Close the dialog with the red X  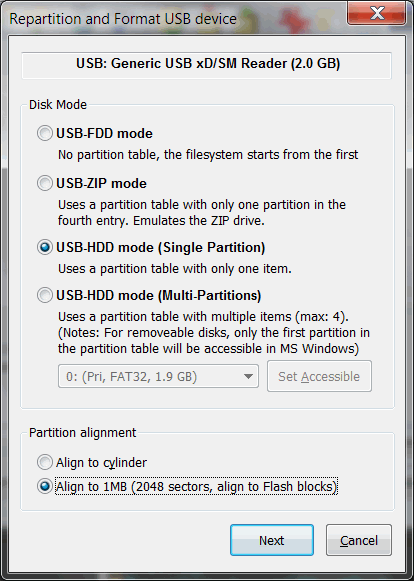[376, 13]
